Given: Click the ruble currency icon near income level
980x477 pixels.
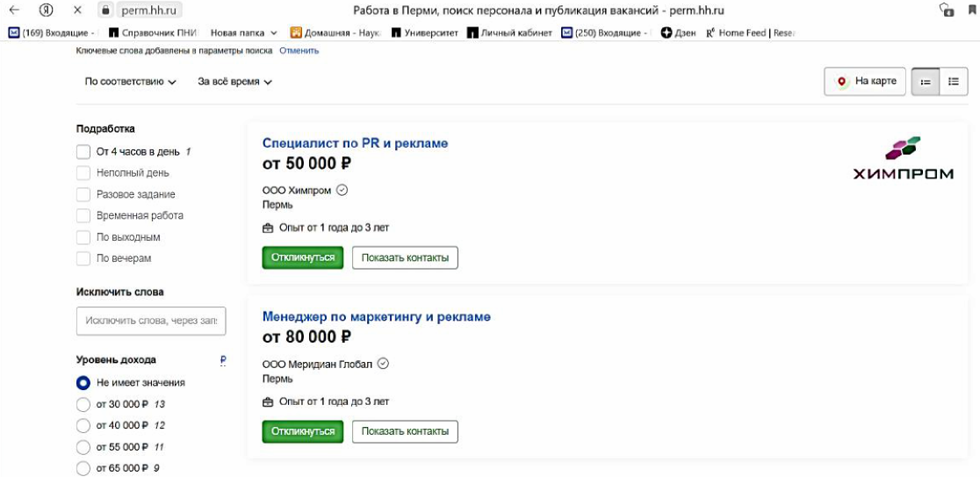Looking at the screenshot, I should [223, 360].
